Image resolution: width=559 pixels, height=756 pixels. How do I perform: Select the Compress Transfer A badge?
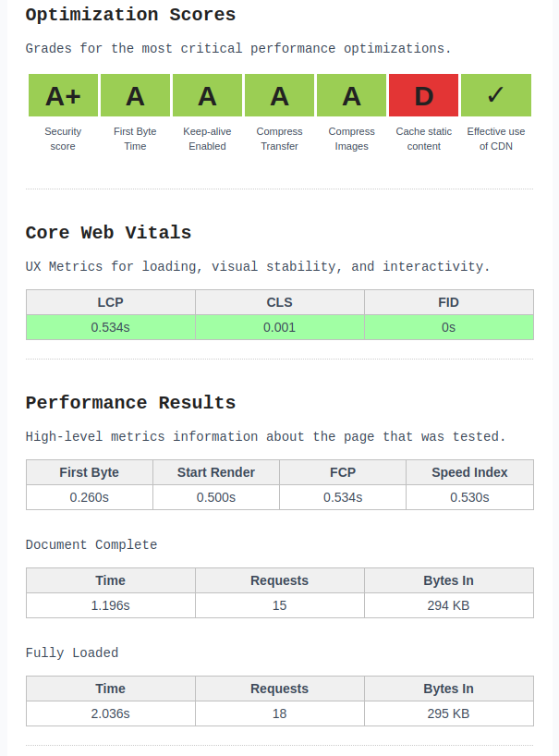(279, 94)
